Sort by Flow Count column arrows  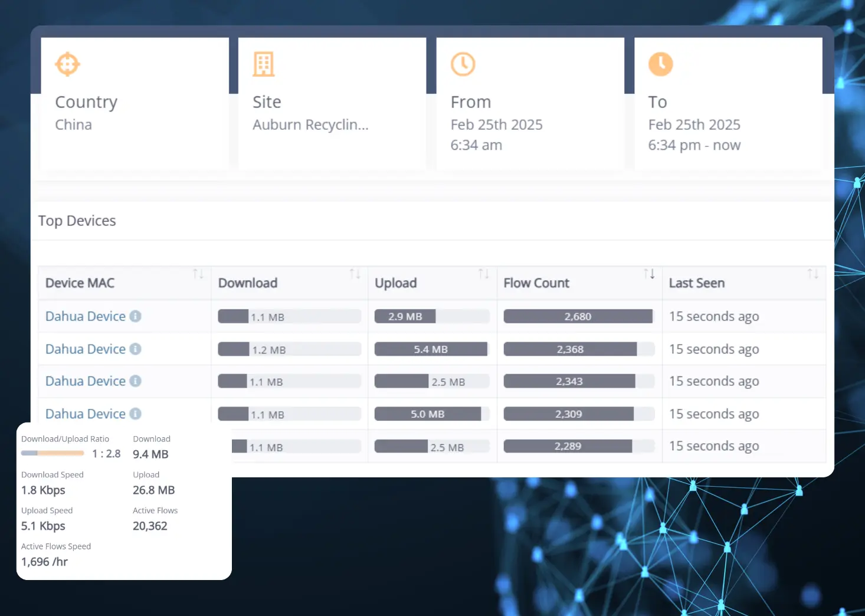tap(649, 274)
